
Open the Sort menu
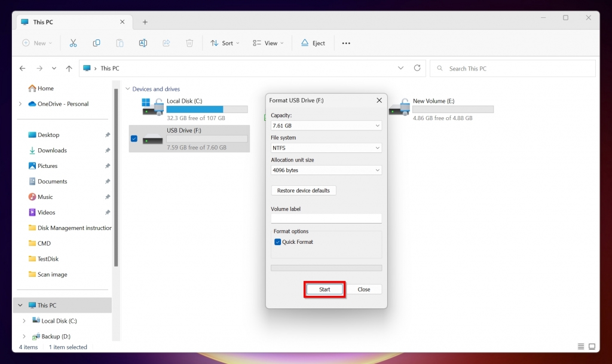point(224,42)
